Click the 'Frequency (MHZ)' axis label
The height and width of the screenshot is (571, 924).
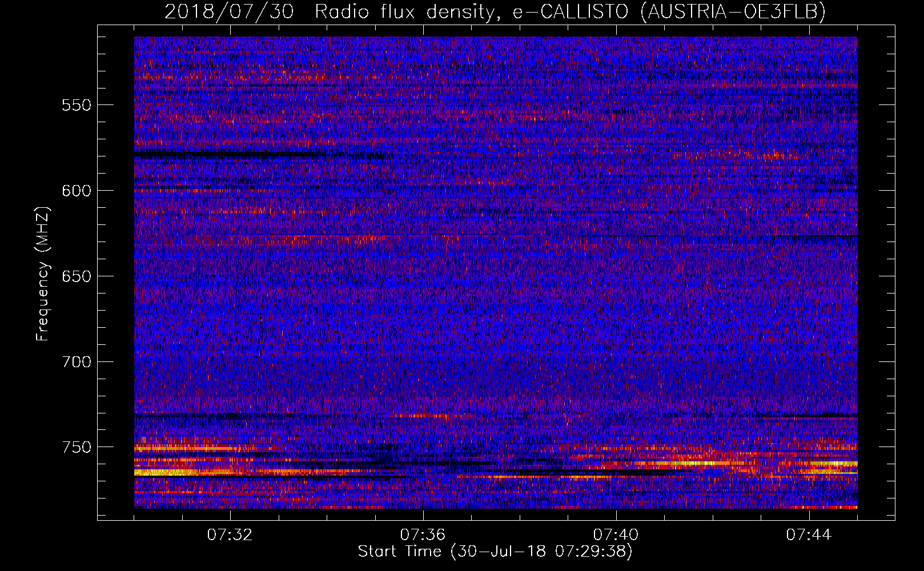[x=43, y=274]
